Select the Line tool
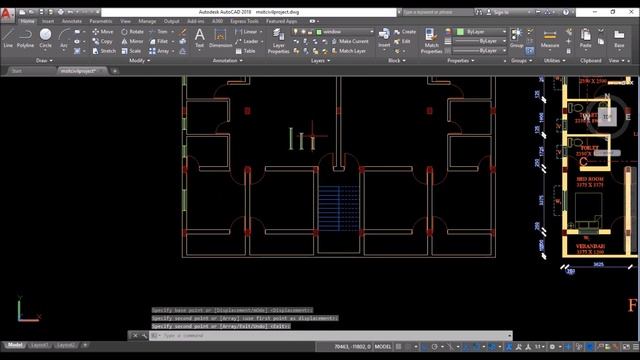 (8, 38)
